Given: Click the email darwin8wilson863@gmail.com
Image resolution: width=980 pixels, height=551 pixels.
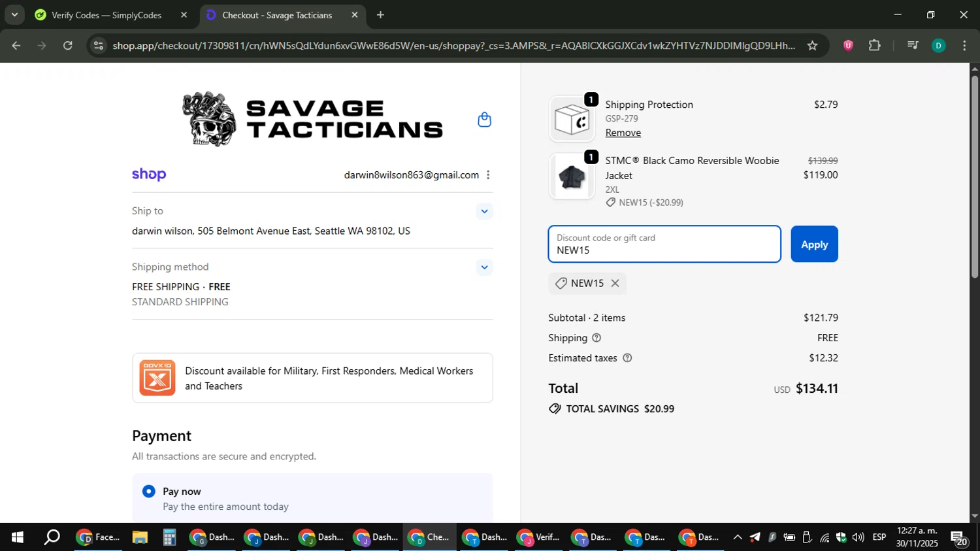Looking at the screenshot, I should tap(412, 175).
